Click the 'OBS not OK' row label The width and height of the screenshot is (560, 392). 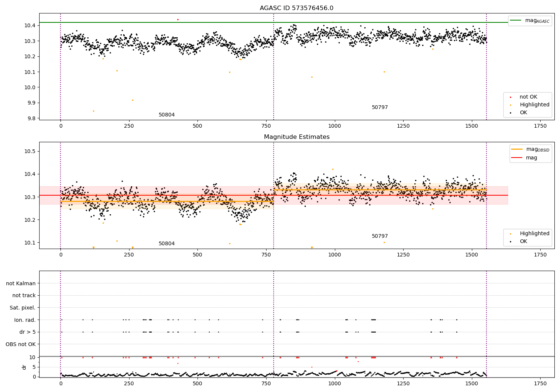click(21, 344)
